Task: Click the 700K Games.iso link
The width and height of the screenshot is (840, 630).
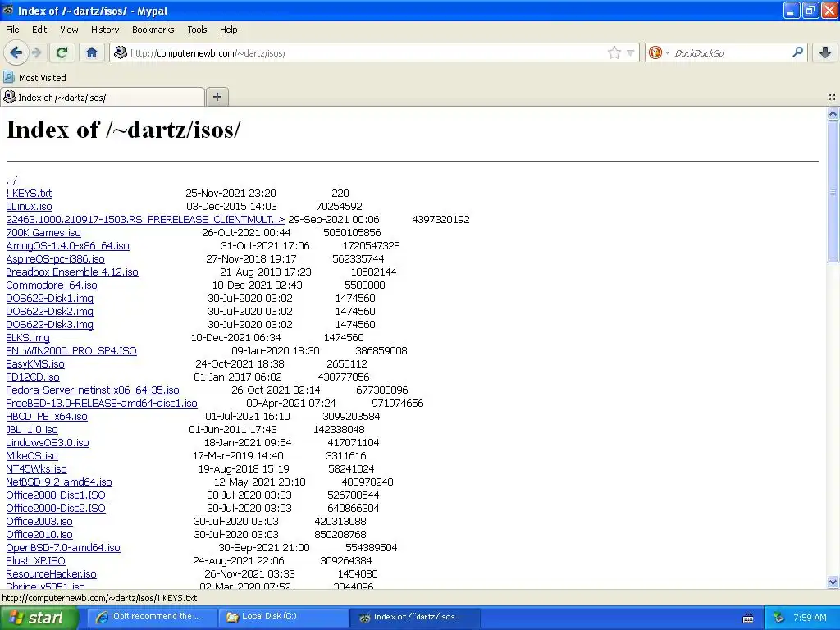Action: (x=43, y=232)
